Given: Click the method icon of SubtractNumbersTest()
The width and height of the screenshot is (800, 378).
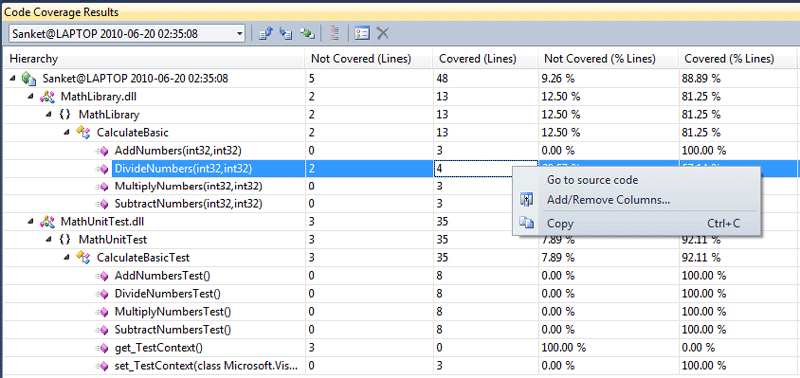Looking at the screenshot, I should 102,330.
